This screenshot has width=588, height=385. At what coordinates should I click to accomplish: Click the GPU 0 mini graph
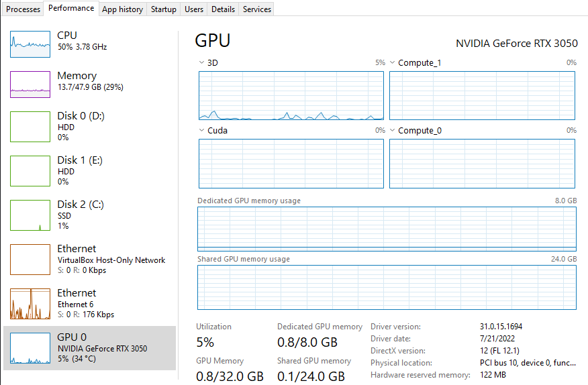tap(30, 348)
